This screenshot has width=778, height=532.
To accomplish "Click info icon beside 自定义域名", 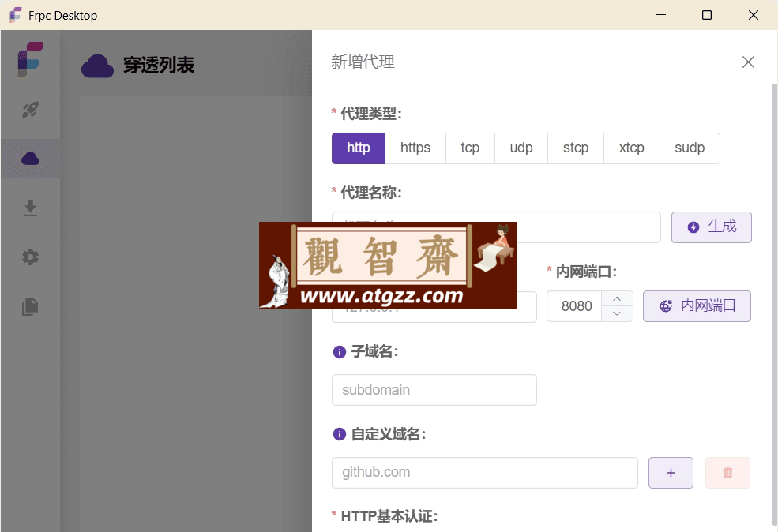I will pyautogui.click(x=340, y=434).
